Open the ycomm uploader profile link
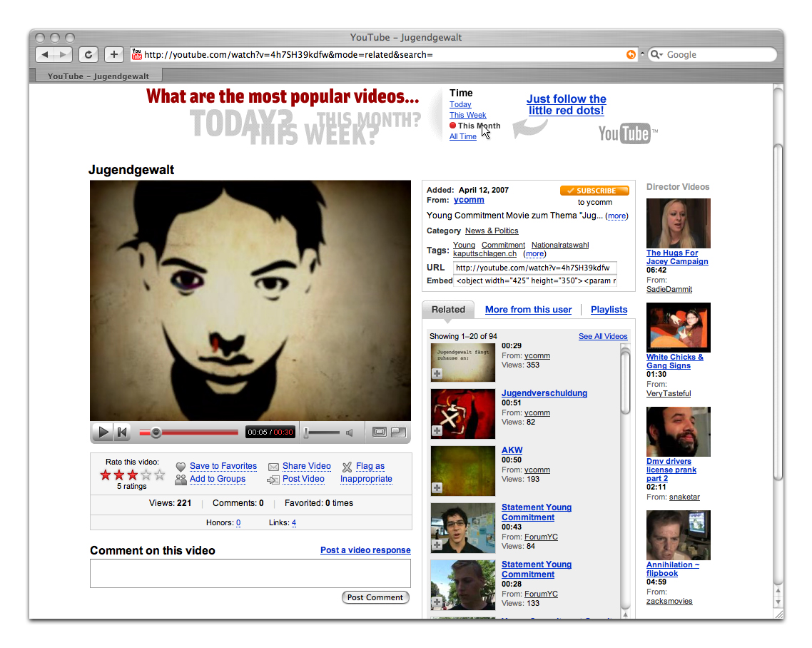 click(469, 200)
